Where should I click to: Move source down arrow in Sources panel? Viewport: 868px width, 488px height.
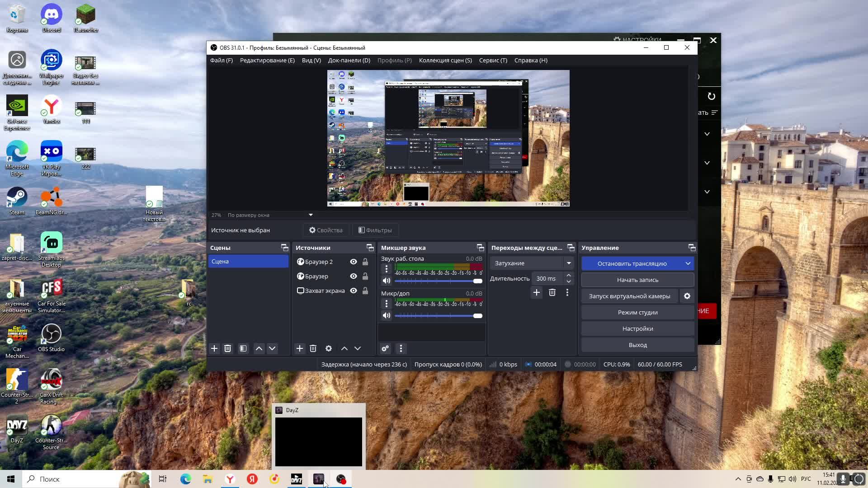pos(358,348)
